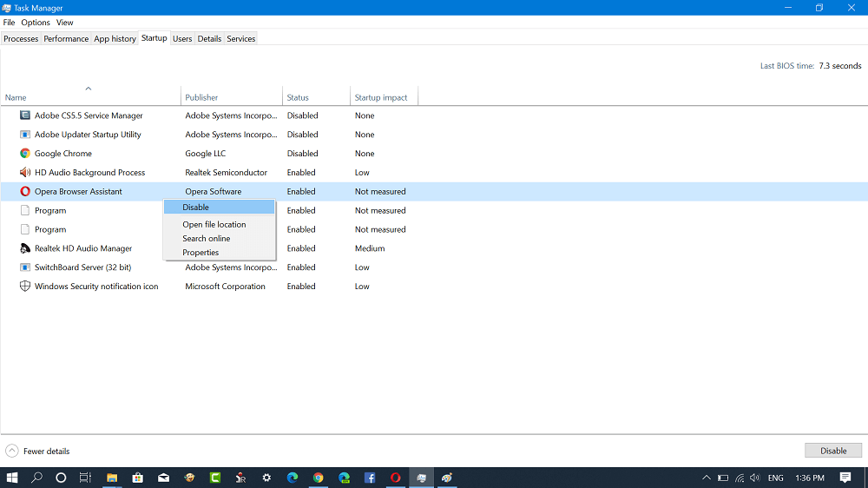Open Chrome from the taskbar

pyautogui.click(x=319, y=478)
